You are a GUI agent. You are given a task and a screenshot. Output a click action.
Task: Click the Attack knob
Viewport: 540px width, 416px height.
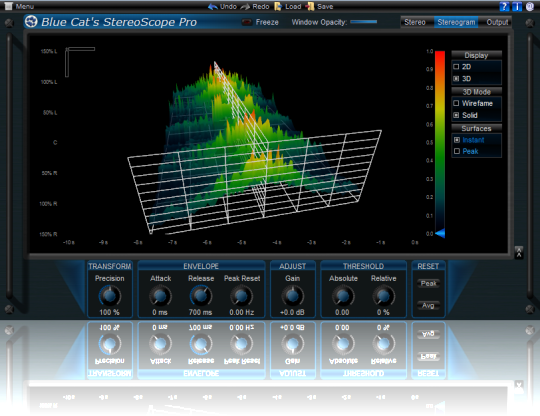pyautogui.click(x=160, y=296)
